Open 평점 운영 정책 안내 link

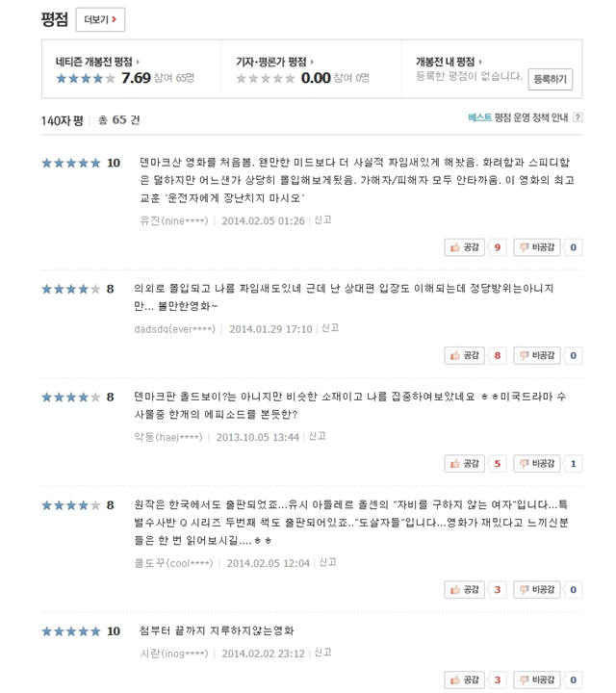click(x=531, y=117)
